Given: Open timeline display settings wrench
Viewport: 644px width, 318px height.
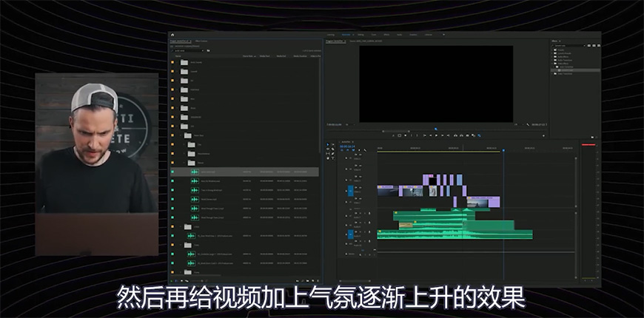Looking at the screenshot, I should 365,150.
